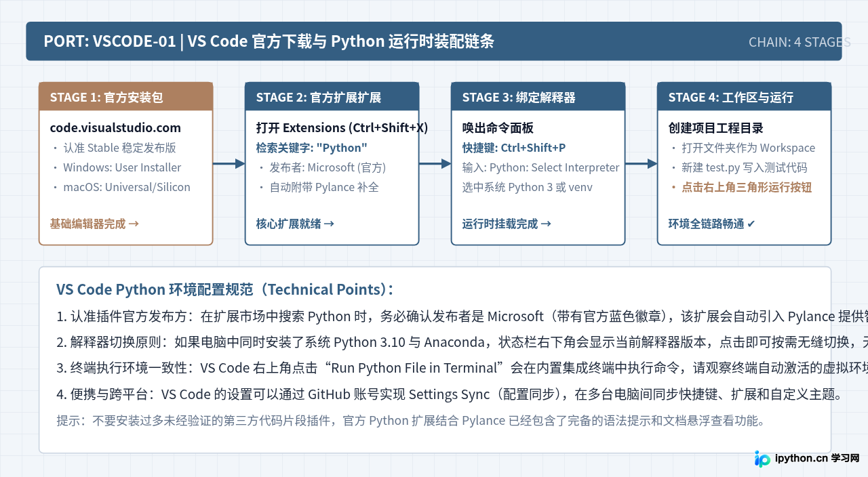Click '检索关键字: "Python"' line
The height and width of the screenshot is (477, 868).
311,148
